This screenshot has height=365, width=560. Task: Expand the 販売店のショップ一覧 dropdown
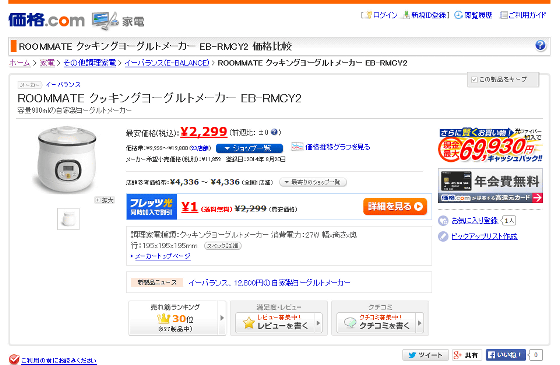(x=312, y=182)
